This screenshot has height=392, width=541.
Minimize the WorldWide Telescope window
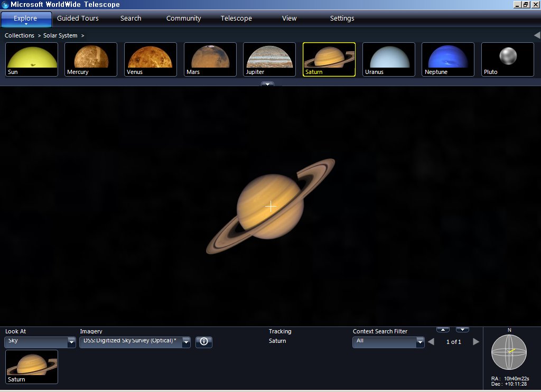pyautogui.click(x=517, y=4)
